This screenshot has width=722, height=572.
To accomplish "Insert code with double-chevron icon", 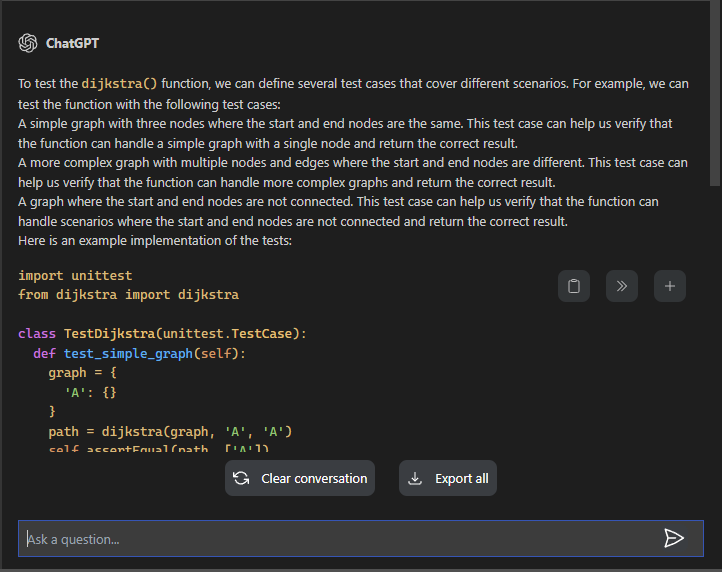I will (622, 286).
